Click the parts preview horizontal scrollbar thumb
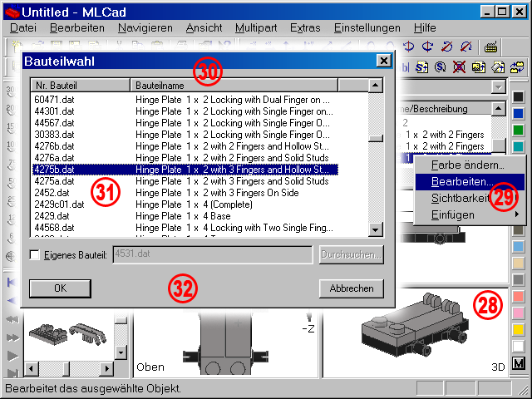The height and width of the screenshot is (399, 532). 66,368
